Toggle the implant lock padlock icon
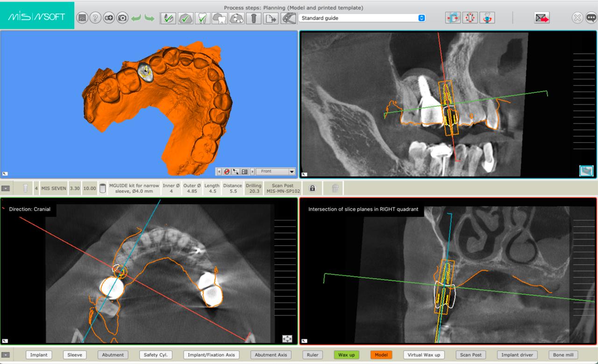This screenshot has height=364, width=598. [313, 189]
